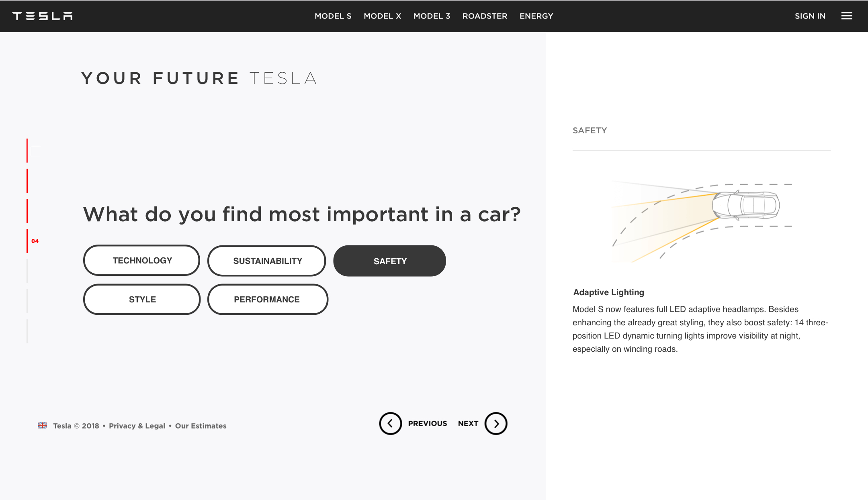Choose the Performance option
This screenshot has height=500, width=868.
[268, 299]
